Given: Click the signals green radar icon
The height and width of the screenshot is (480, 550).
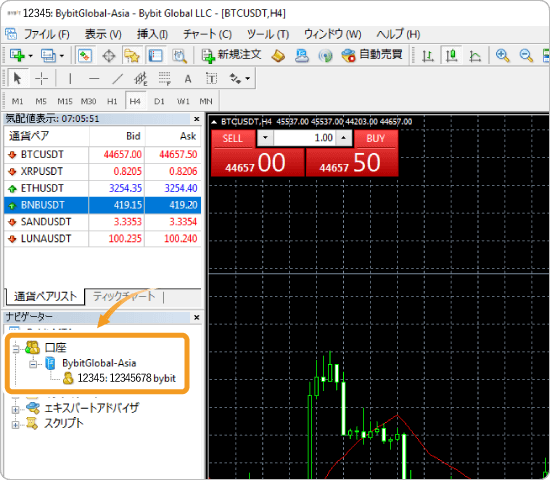Looking at the screenshot, I should [x=325, y=56].
